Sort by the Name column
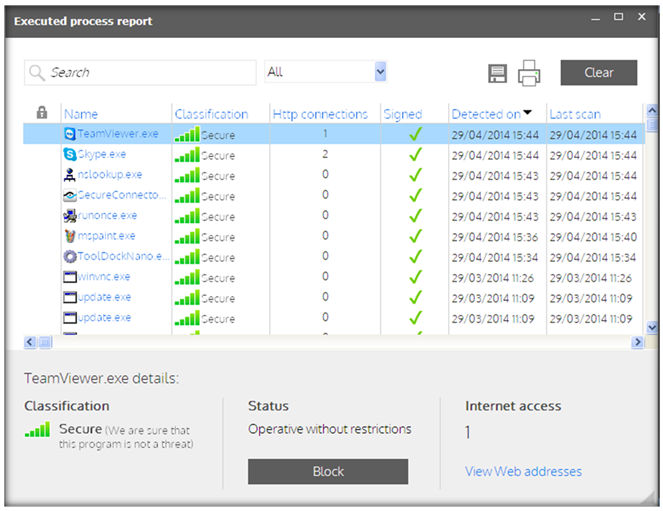 [81, 114]
